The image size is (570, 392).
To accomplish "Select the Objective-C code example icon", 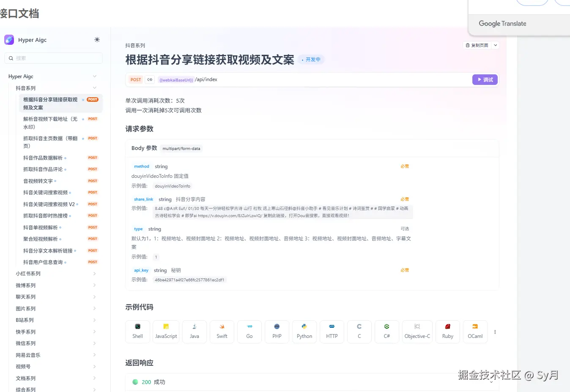I will (417, 332).
